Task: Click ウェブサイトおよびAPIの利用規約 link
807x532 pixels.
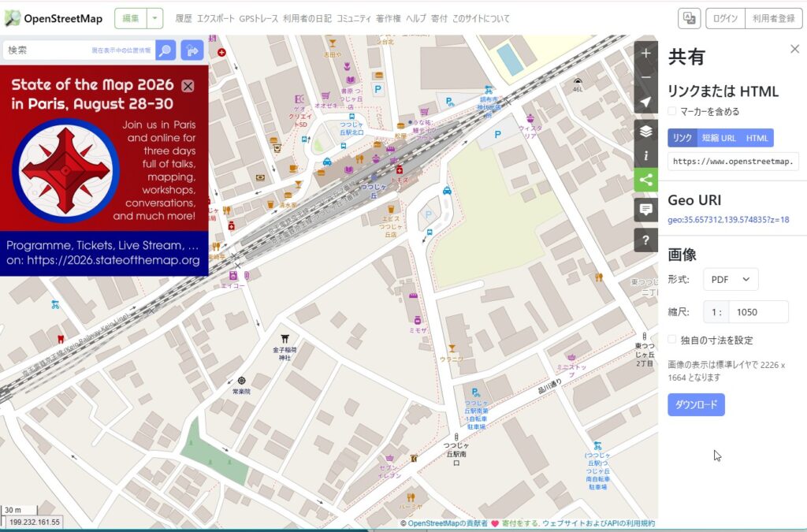Action: click(x=598, y=523)
